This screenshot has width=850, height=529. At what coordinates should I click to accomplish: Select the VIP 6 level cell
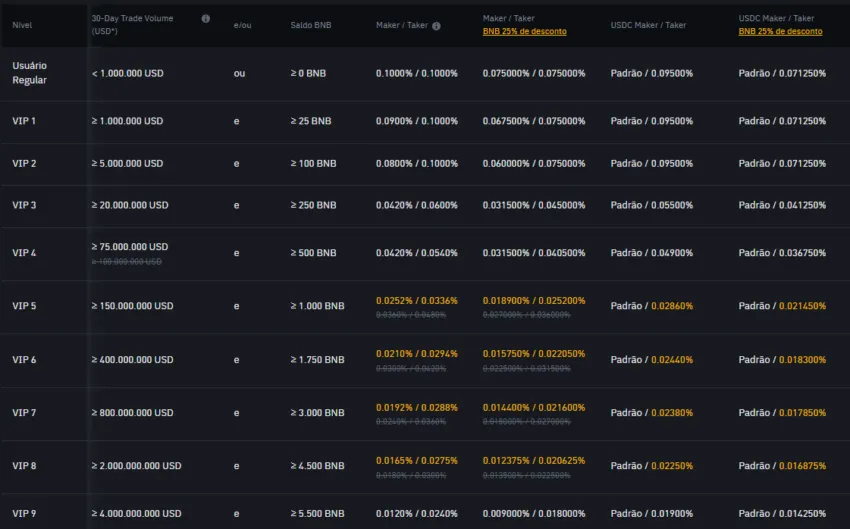24,359
